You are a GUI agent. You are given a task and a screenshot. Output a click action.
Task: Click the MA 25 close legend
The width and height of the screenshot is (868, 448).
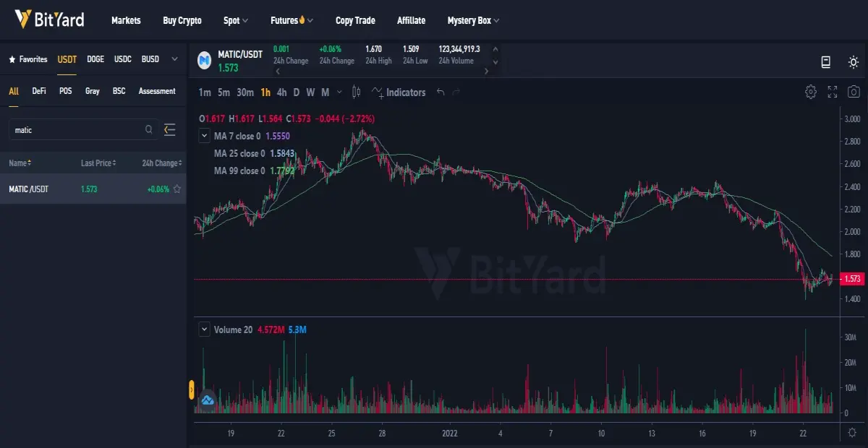coord(255,153)
